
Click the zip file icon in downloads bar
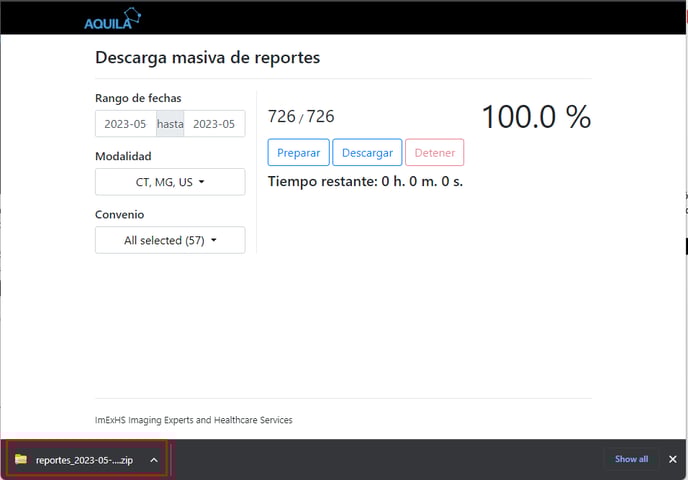pyautogui.click(x=21, y=459)
